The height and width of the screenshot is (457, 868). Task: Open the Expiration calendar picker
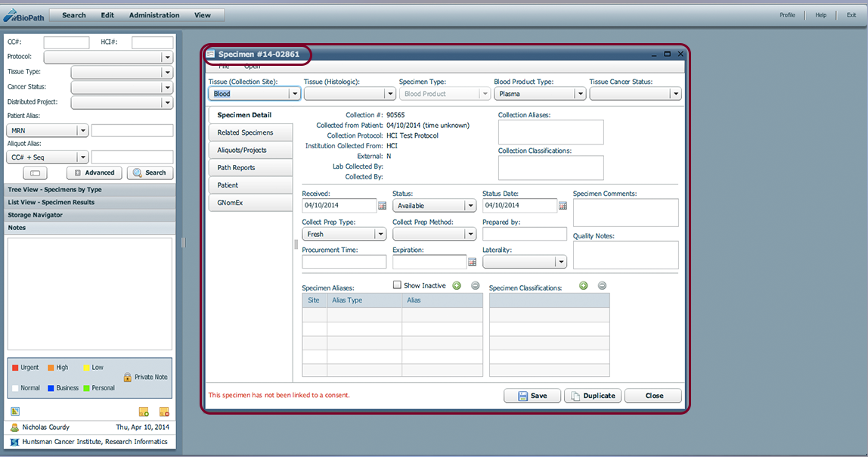(x=473, y=262)
